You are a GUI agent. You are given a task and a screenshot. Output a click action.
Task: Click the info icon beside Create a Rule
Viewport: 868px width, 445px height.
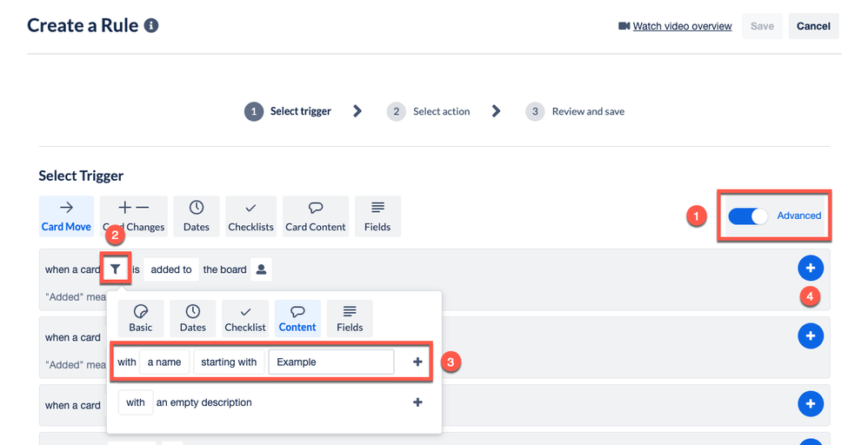151,25
